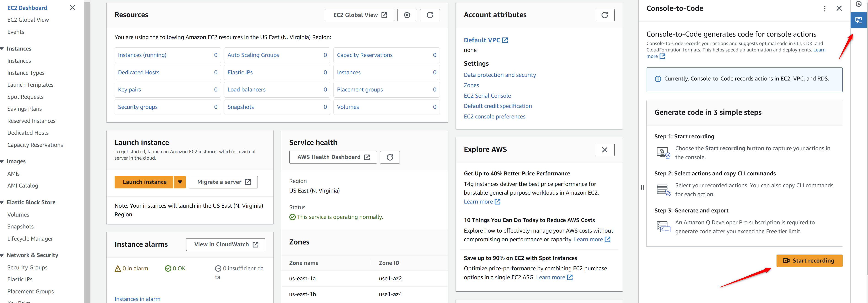Open Launch Templates in sidebar

coord(30,85)
